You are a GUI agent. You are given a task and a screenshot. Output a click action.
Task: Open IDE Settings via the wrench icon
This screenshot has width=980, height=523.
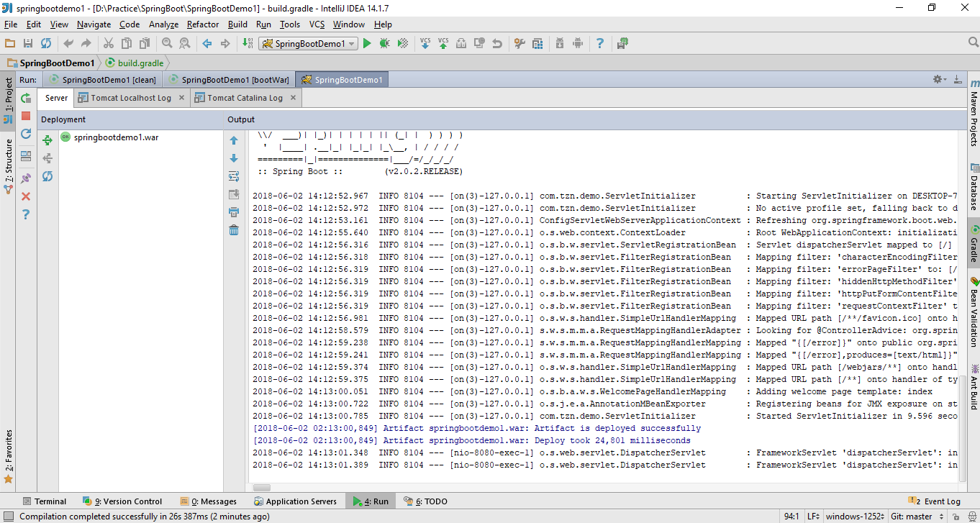tap(520, 43)
